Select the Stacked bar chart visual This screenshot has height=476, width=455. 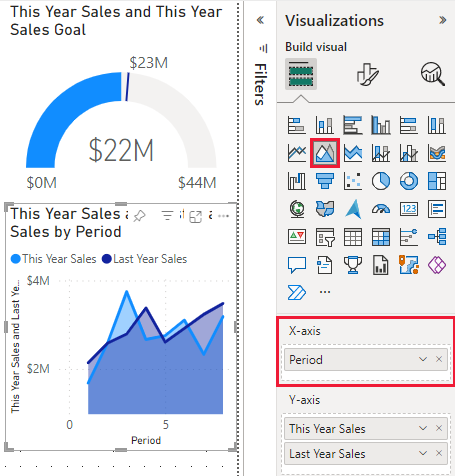click(296, 125)
